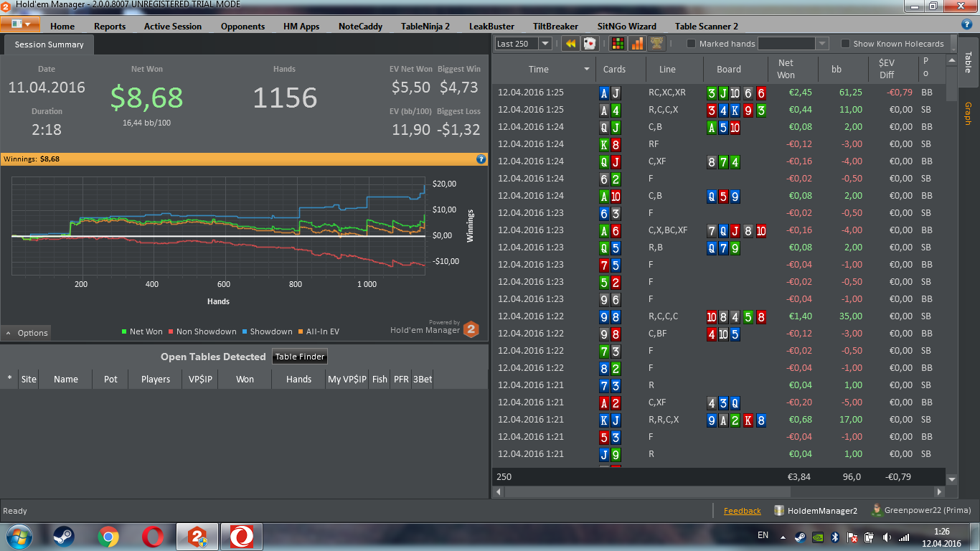The width and height of the screenshot is (980, 551).
Task: Click the network signal tray icon
Action: [904, 537]
